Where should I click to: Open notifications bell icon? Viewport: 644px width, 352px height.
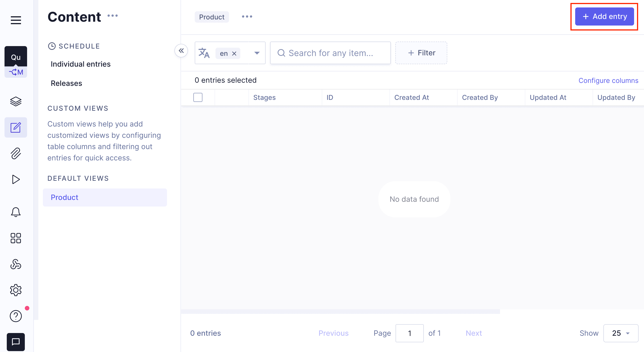coord(16,212)
